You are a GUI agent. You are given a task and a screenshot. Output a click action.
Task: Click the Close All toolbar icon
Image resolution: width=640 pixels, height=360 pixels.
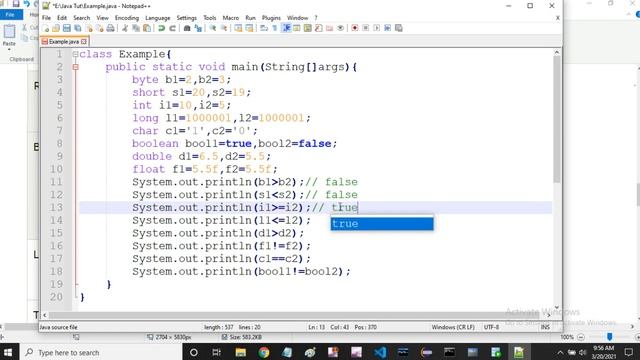click(99, 28)
